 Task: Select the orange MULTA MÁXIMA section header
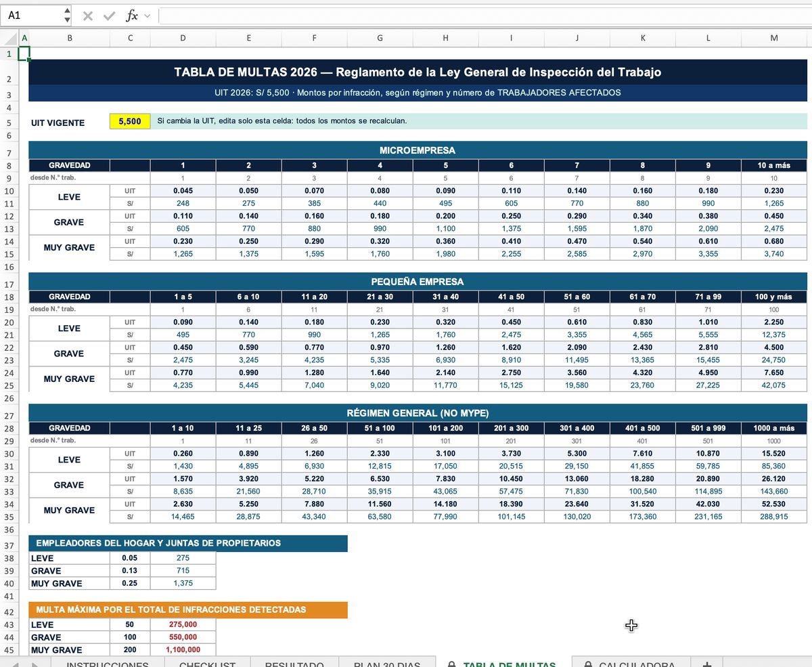pos(188,609)
